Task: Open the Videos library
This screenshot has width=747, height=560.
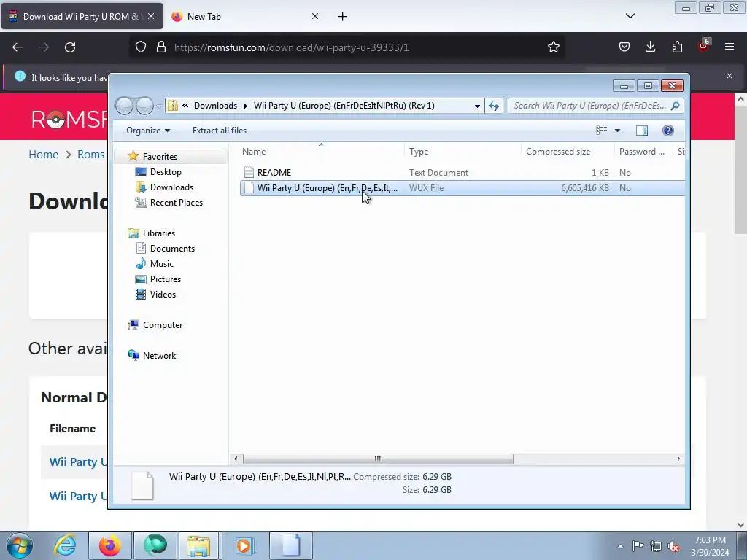Action: tap(163, 295)
